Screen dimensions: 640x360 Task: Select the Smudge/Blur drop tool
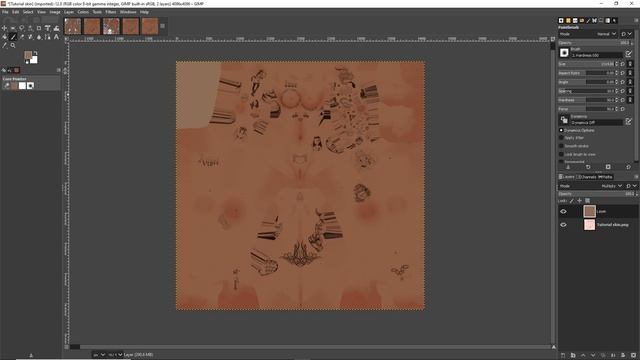pos(39,37)
